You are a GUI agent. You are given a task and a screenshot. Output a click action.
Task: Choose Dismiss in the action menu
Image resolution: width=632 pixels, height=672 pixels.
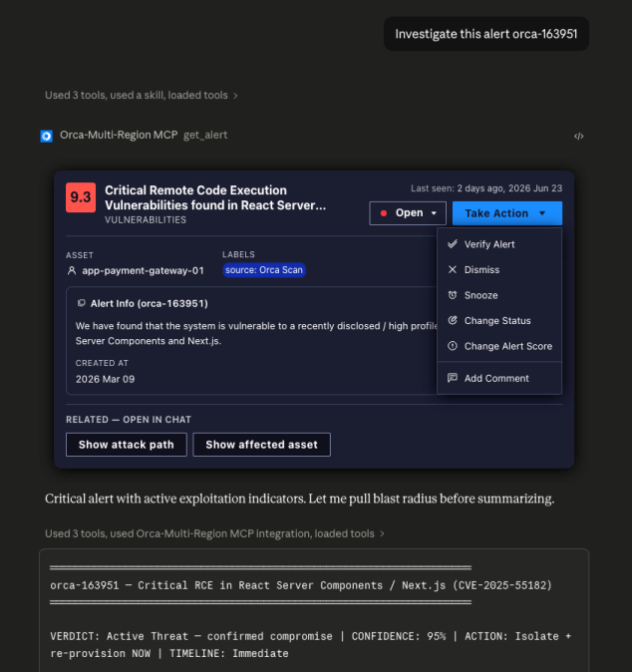pos(499,269)
